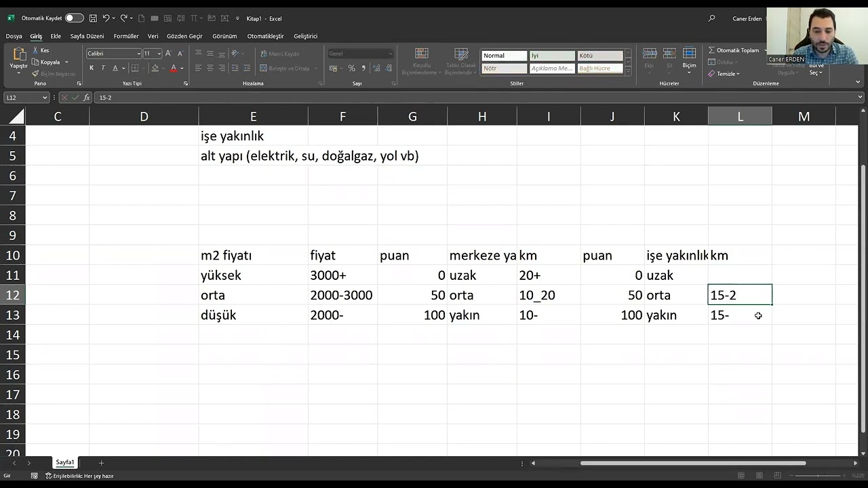Click the formula bar input containing 15-2
868x488 pixels.
tap(475, 98)
